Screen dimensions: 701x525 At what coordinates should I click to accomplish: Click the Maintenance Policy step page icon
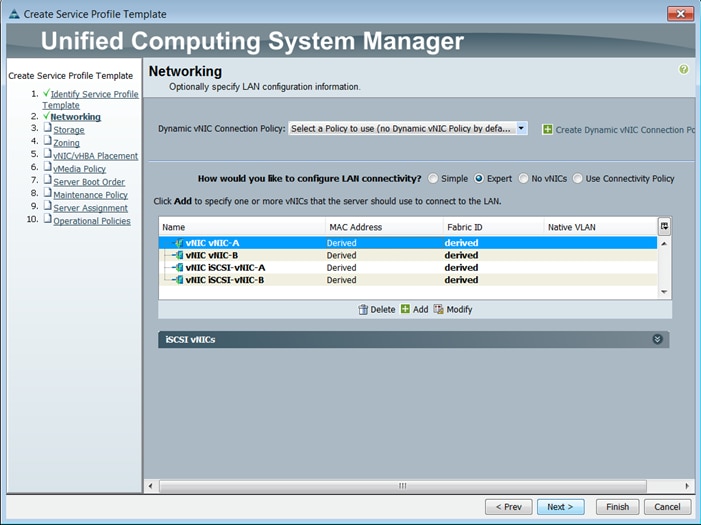point(47,193)
